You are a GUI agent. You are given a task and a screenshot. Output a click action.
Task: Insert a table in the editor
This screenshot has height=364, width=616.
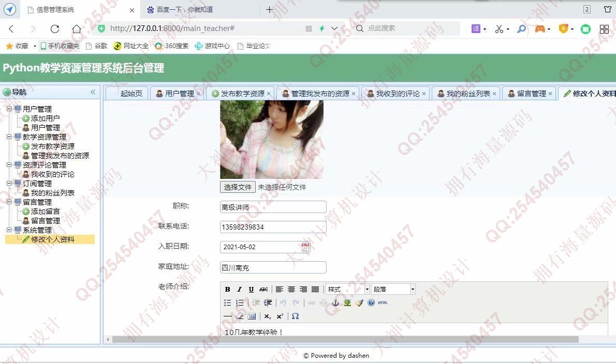click(252, 316)
